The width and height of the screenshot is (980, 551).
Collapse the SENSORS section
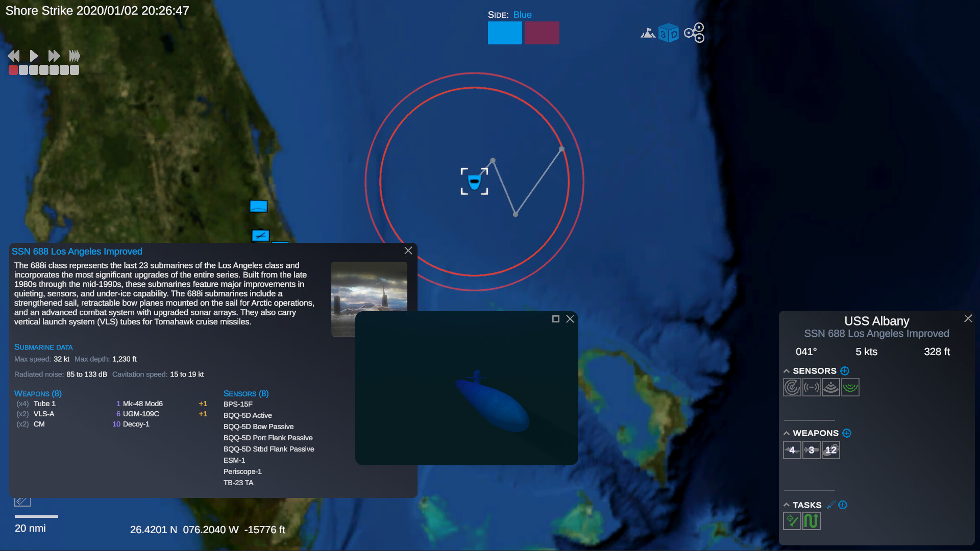tap(787, 371)
